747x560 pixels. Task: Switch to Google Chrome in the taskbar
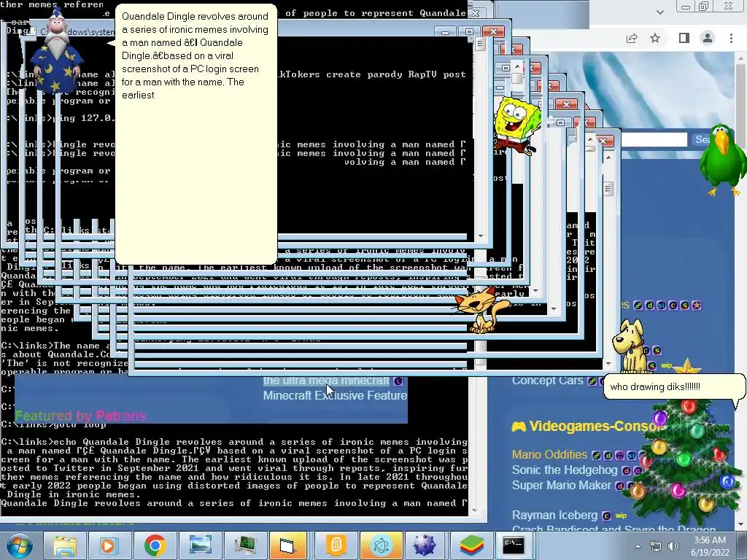click(155, 545)
